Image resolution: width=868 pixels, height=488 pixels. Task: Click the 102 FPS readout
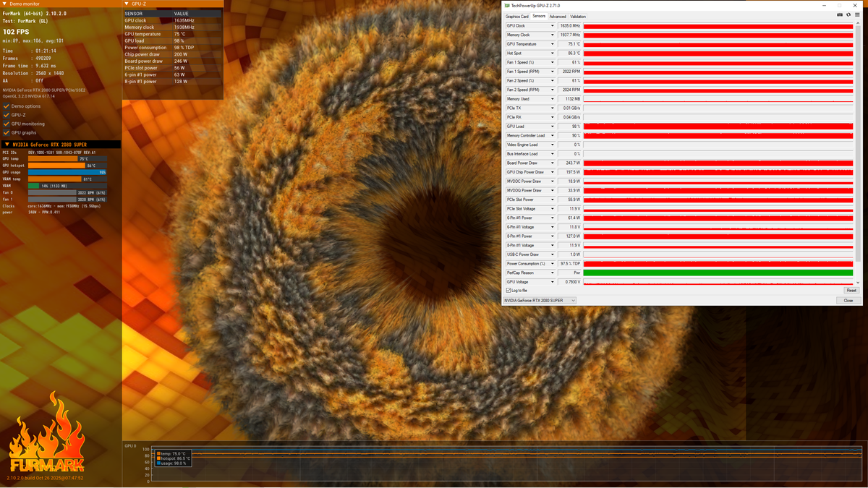(x=17, y=32)
